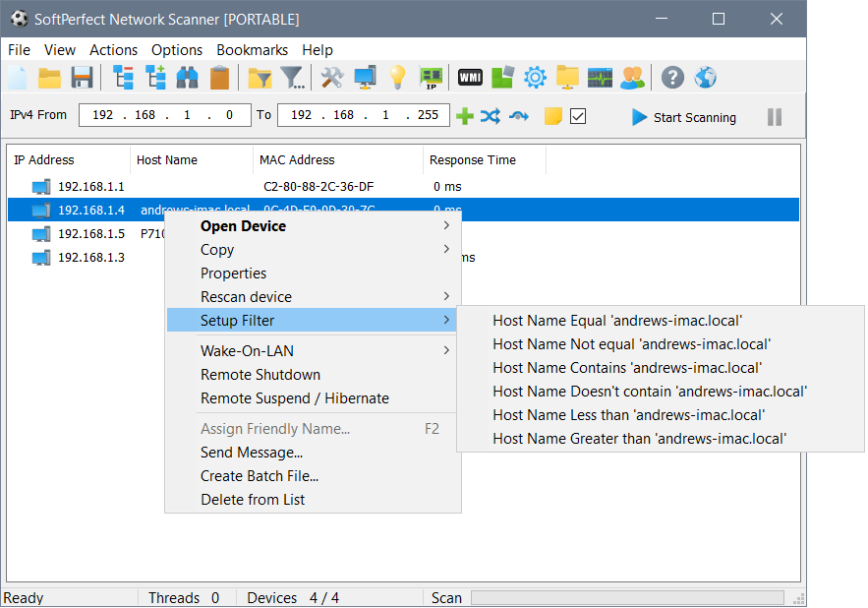The image size is (868, 608).
Task: Expand all tree nodes icon with plus
Action: [x=155, y=77]
